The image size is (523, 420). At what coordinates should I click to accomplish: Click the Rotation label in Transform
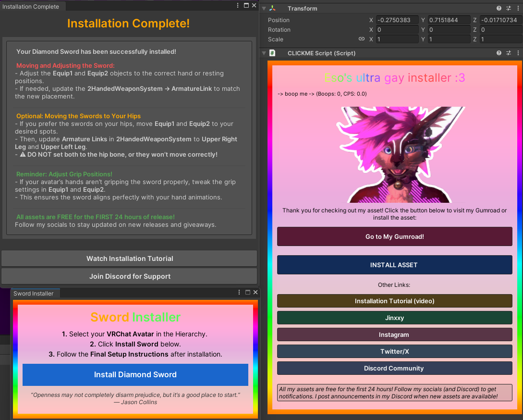(279, 30)
